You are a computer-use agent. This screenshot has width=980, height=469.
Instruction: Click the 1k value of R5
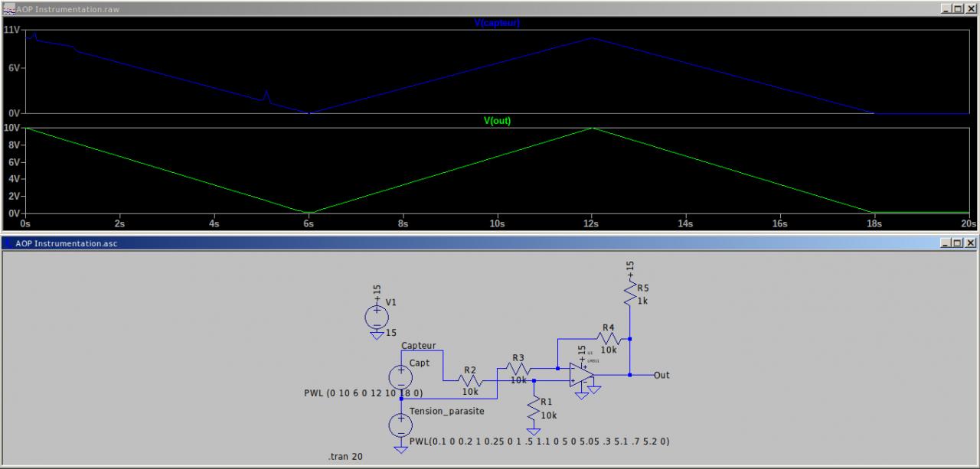tap(642, 301)
